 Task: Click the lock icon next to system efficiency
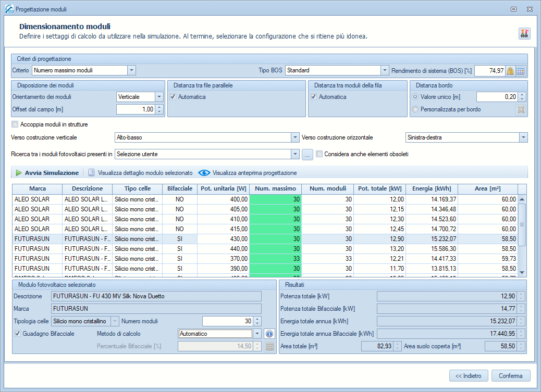(x=510, y=71)
